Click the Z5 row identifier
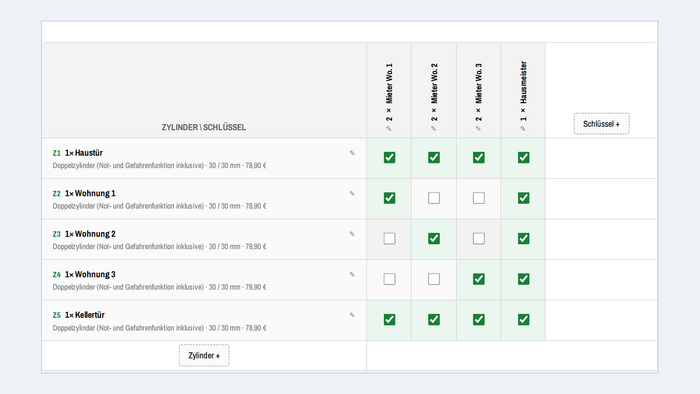 click(x=57, y=315)
